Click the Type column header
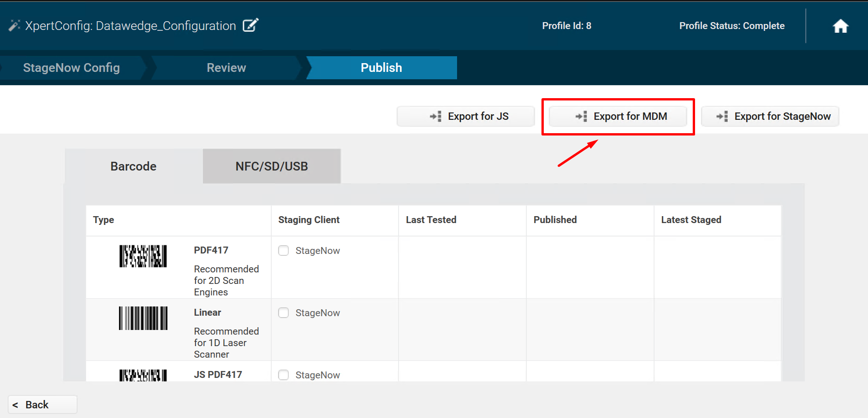The image size is (868, 418). coord(104,220)
